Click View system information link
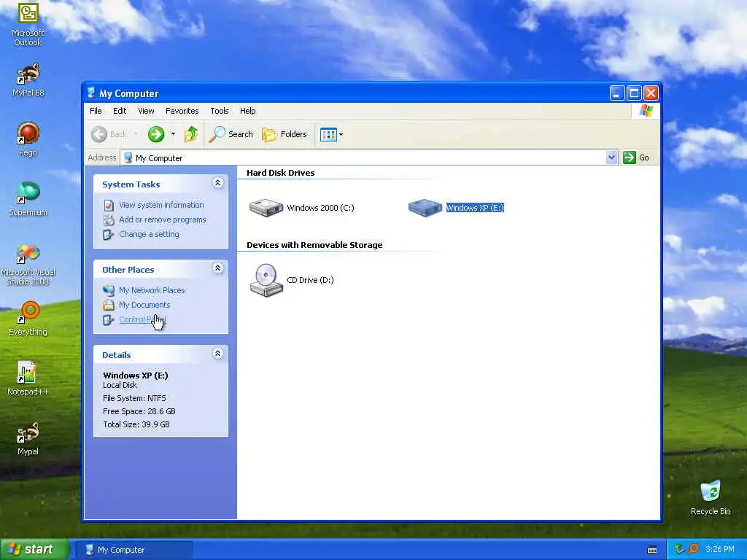Viewport: 747px width, 560px height. coord(161,205)
